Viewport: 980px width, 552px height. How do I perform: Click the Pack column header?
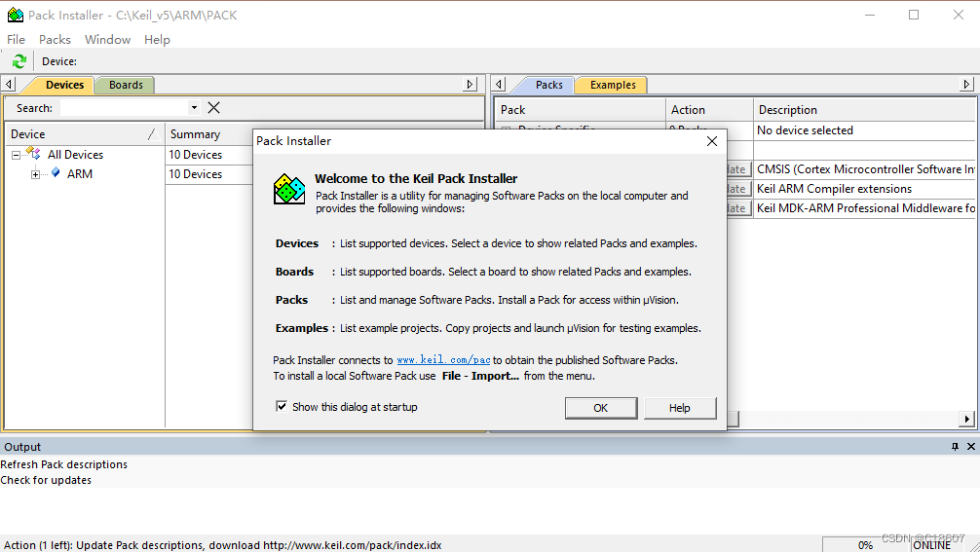point(580,110)
